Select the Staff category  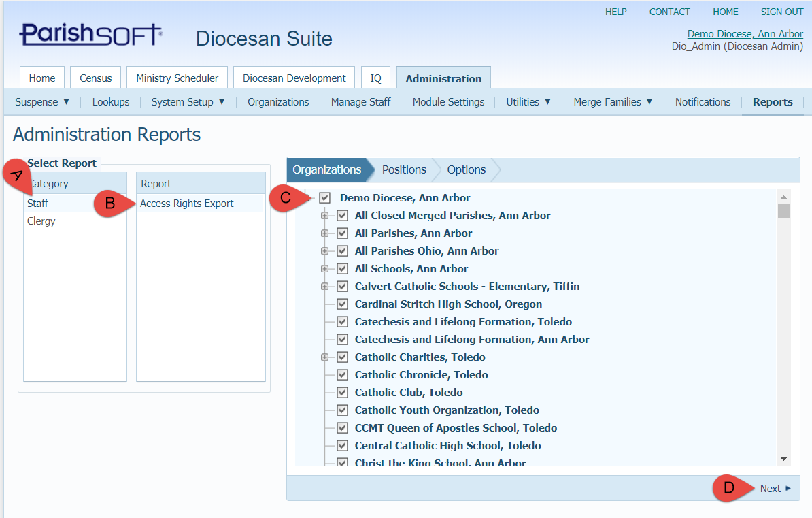click(x=75, y=204)
